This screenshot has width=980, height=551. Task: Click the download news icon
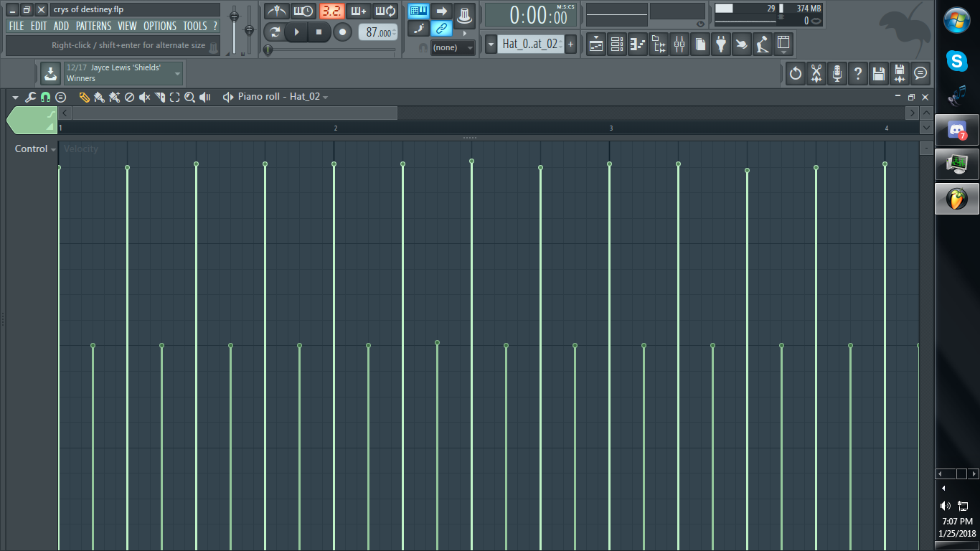coord(51,73)
